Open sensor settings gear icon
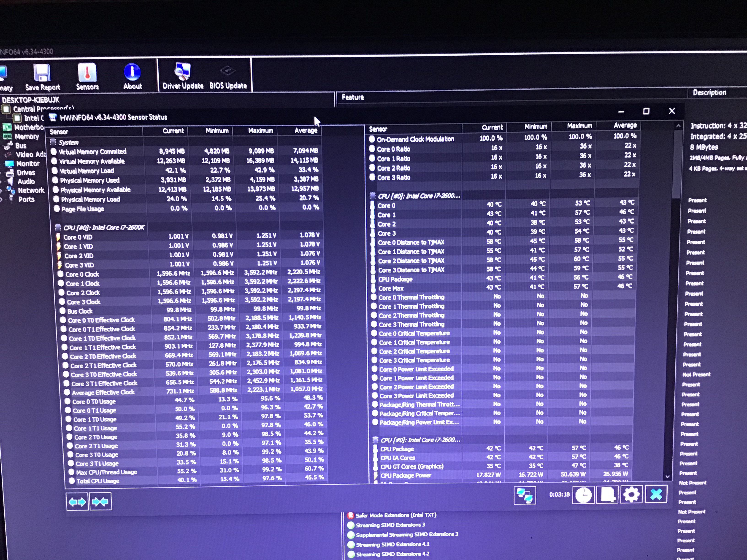 pos(631,495)
